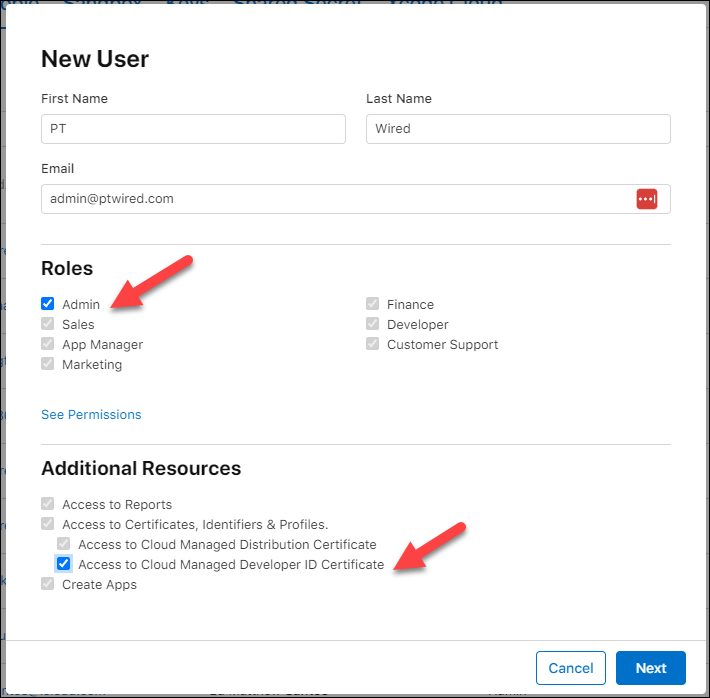Click into the Email input field
Viewport: 710px width, 698px height.
coord(356,199)
